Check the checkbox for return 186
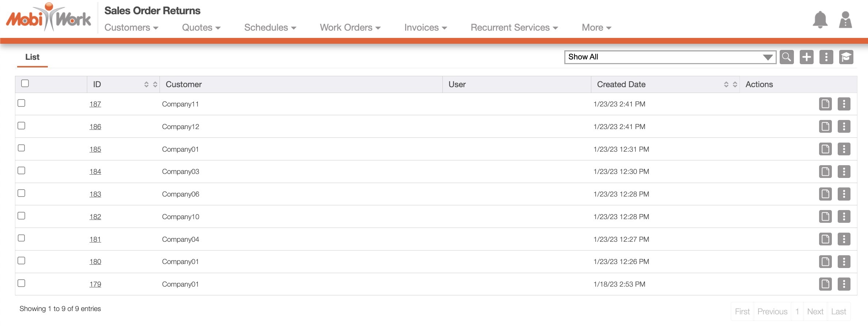The height and width of the screenshot is (326, 868). click(22, 126)
